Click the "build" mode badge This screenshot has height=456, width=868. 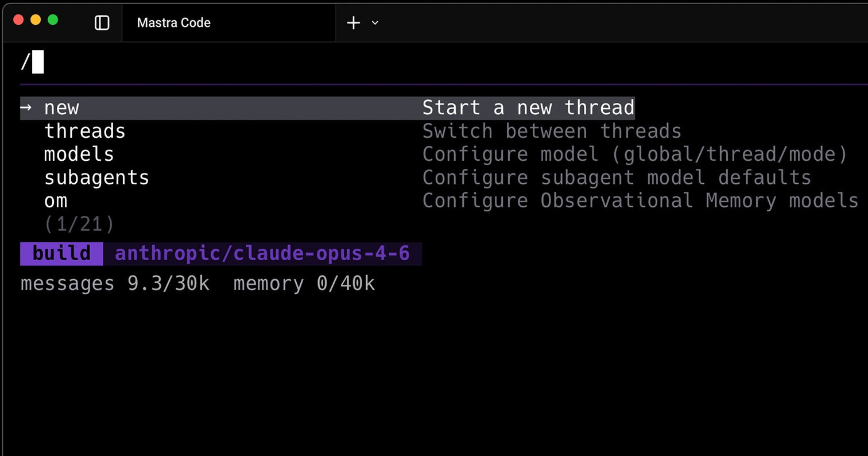point(62,253)
